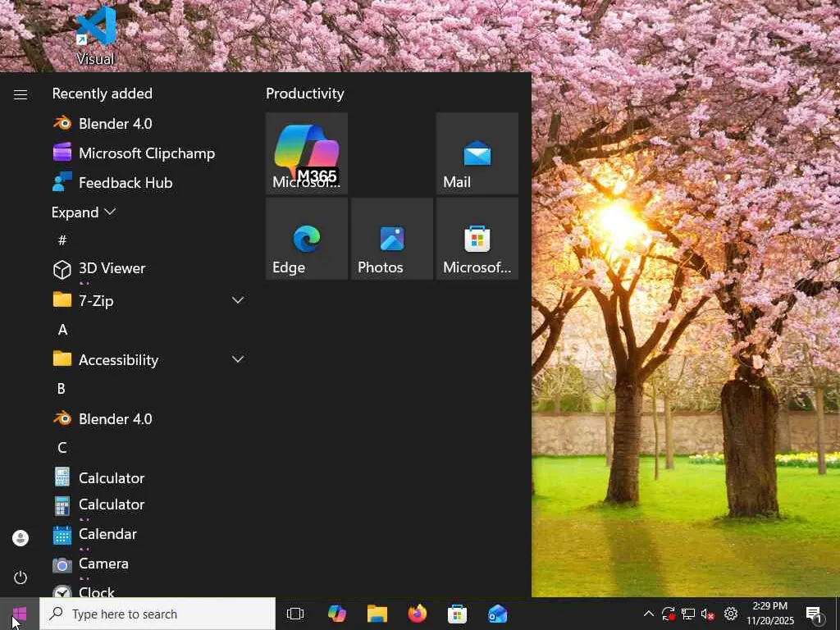Show hidden system tray icons
840x630 pixels.
(648, 614)
